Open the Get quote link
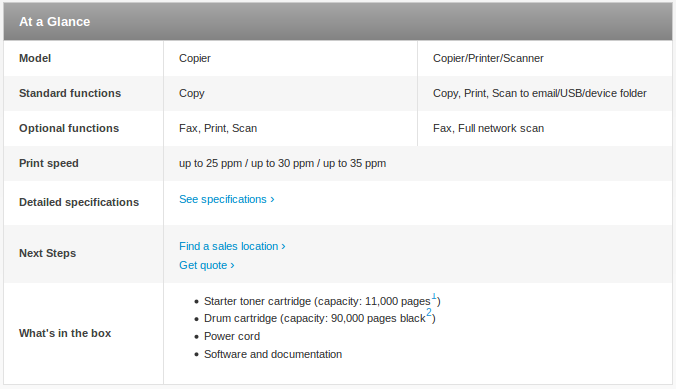 207,265
